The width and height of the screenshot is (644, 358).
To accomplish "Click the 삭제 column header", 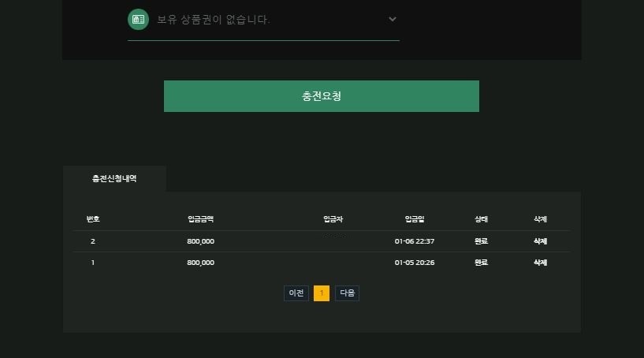I will (540, 219).
